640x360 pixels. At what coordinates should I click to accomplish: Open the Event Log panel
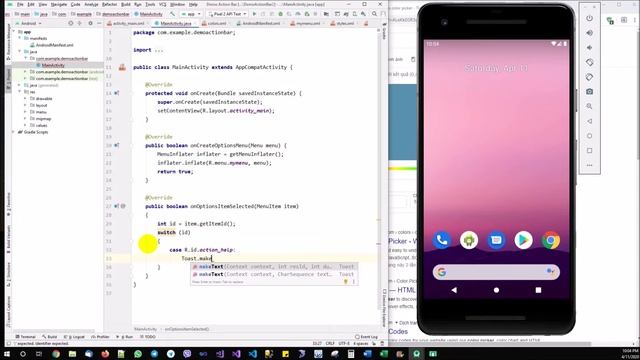click(367, 337)
